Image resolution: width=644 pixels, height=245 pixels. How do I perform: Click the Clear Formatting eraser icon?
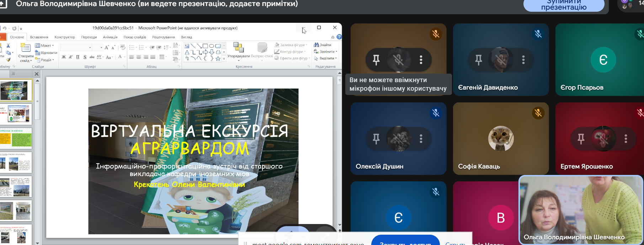123,47
